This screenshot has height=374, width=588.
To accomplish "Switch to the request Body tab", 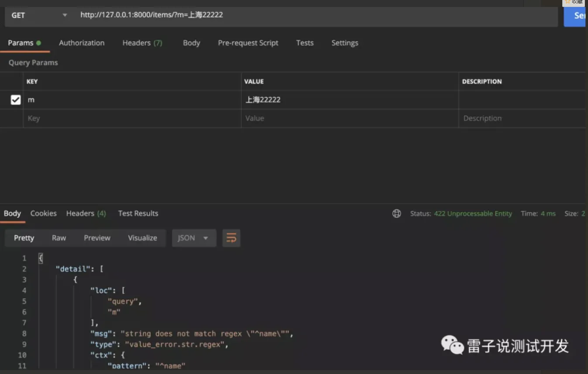I will (191, 43).
